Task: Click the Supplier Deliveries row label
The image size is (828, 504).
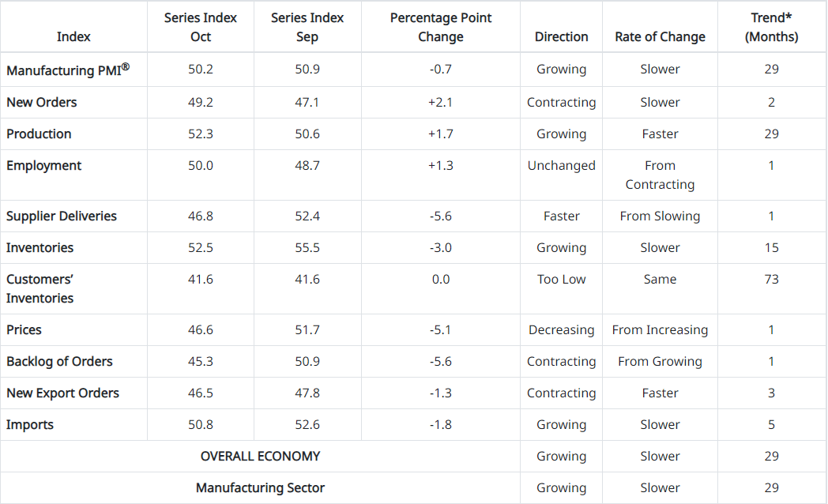Action: (62, 216)
